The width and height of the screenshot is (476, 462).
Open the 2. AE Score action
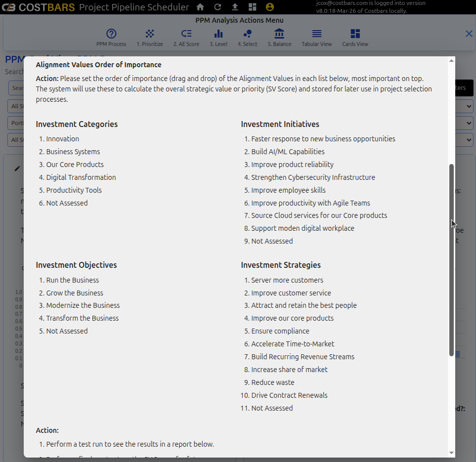click(186, 34)
